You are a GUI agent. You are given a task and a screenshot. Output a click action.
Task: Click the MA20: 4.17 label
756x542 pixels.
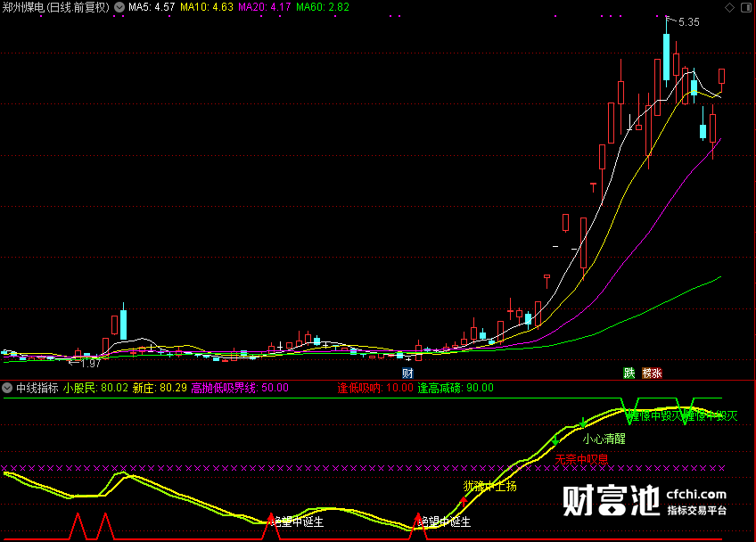[x=264, y=7]
